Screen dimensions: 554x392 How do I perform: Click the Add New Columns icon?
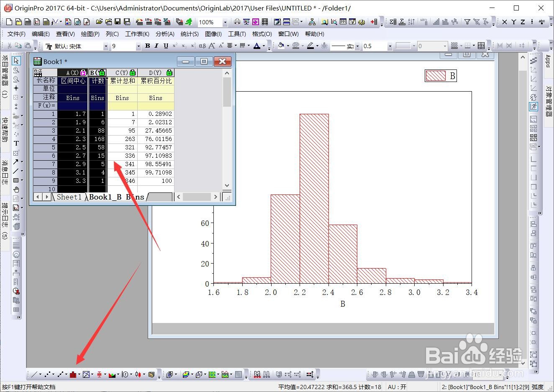pos(374,22)
